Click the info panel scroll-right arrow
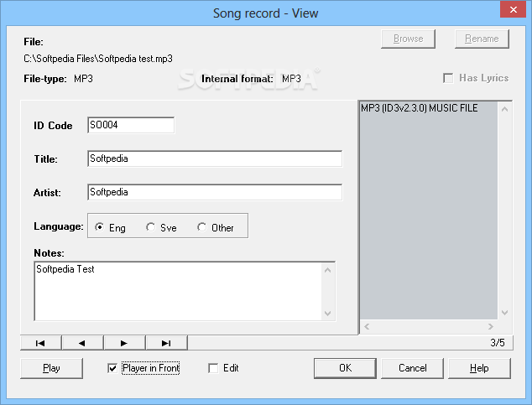Viewport: 532px width, 405px height. [491, 326]
